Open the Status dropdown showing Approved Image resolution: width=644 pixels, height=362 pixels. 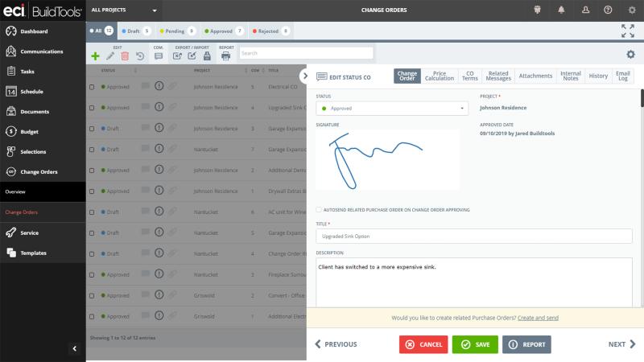(392, 109)
